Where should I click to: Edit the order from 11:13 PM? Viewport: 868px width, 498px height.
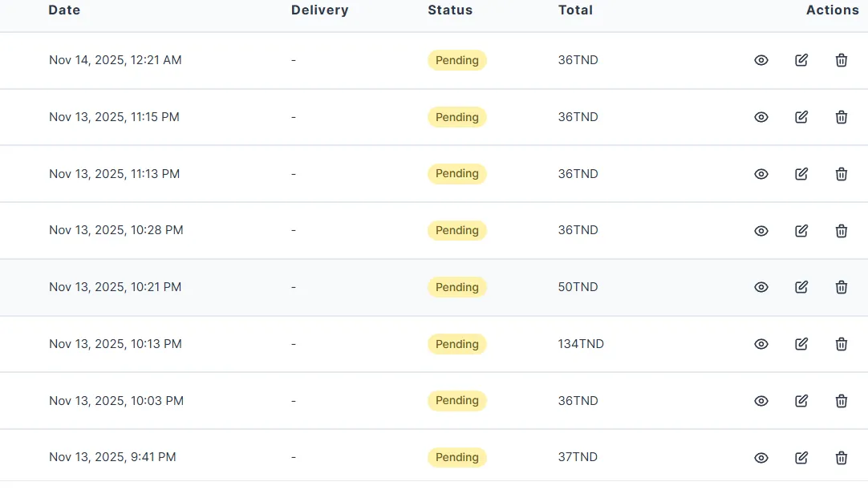point(801,174)
